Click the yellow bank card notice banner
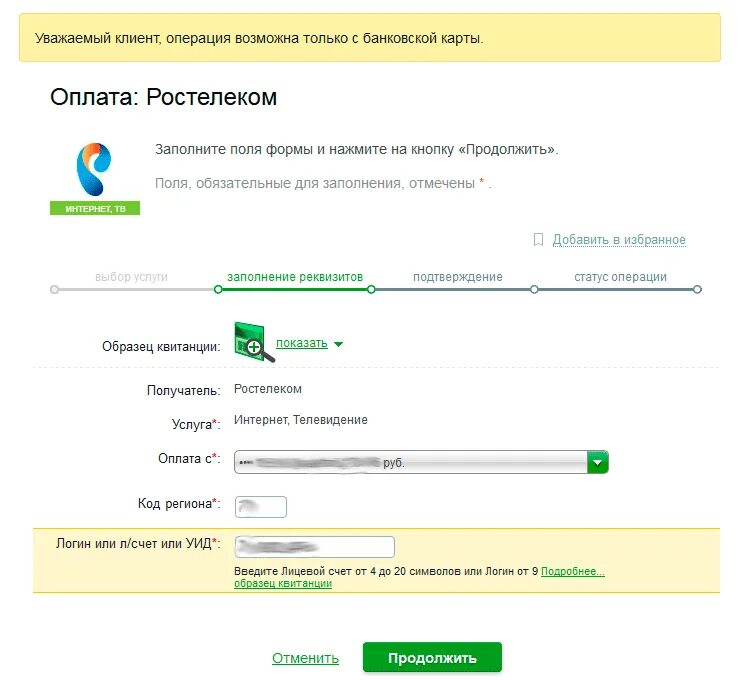Viewport: 748px width, 680px height. (370, 38)
